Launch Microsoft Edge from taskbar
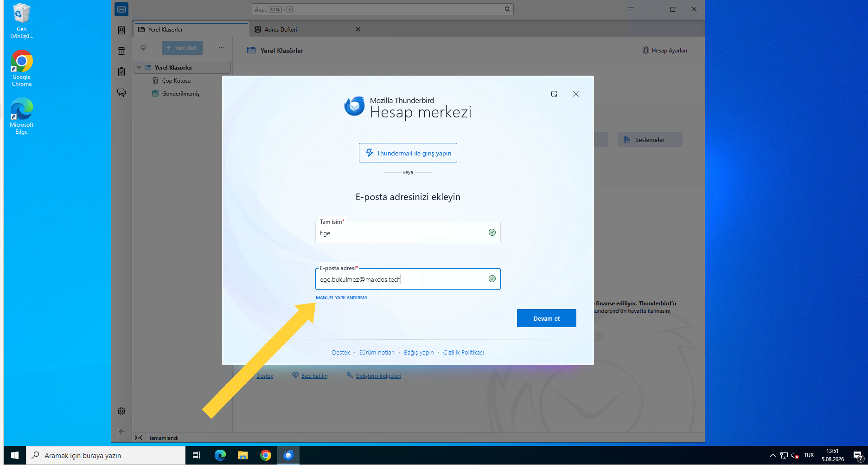 tap(220, 455)
